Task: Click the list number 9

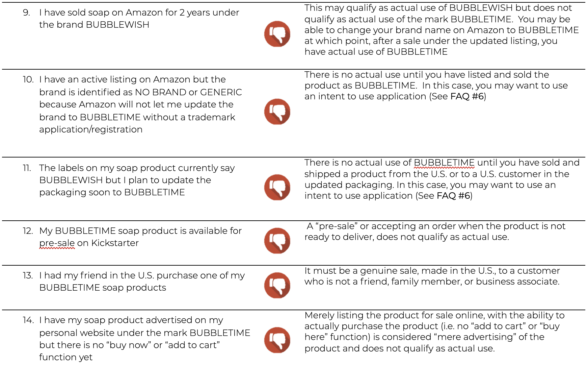Action: coord(26,13)
